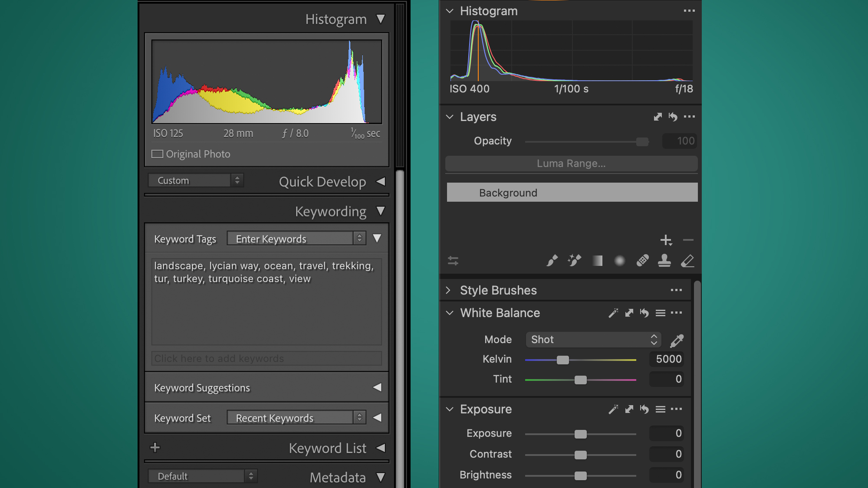This screenshot has width=868, height=488.
Task: Auto adjust Exposure with magic wand
Action: [613, 409]
